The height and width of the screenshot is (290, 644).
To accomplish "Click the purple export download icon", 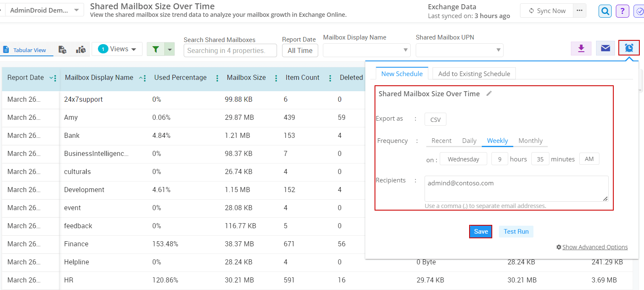I will coord(581,48).
